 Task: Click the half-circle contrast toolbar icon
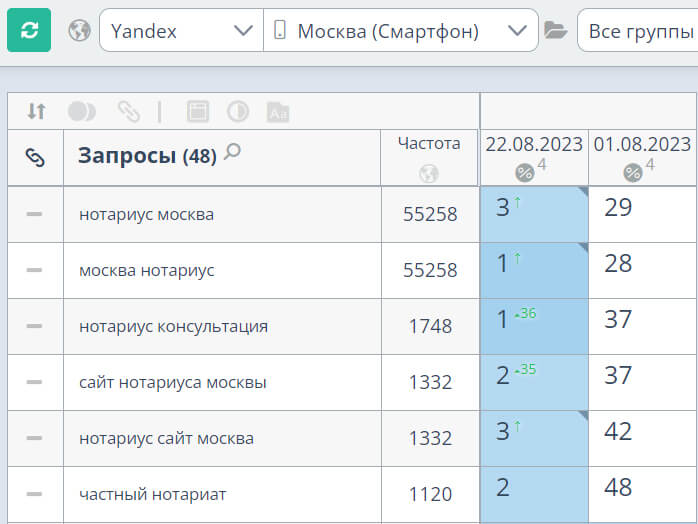coord(238,111)
